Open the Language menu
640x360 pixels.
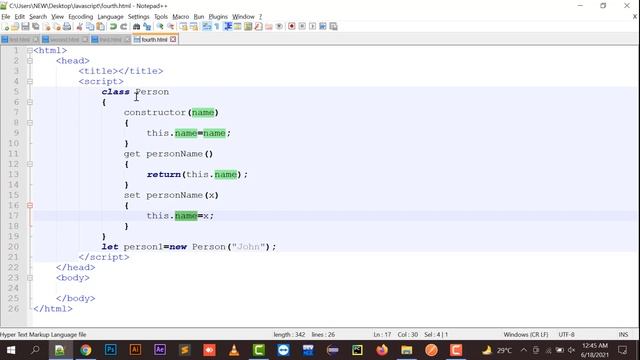click(x=110, y=17)
